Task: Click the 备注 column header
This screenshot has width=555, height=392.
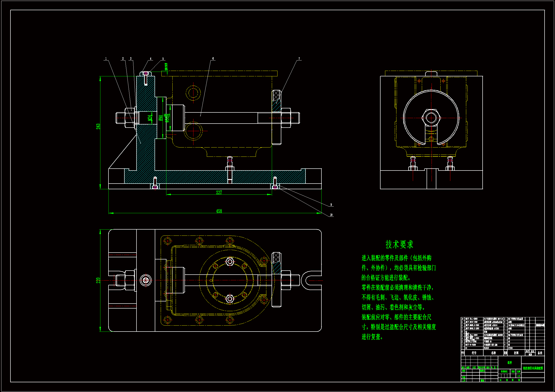Action: tap(540, 353)
